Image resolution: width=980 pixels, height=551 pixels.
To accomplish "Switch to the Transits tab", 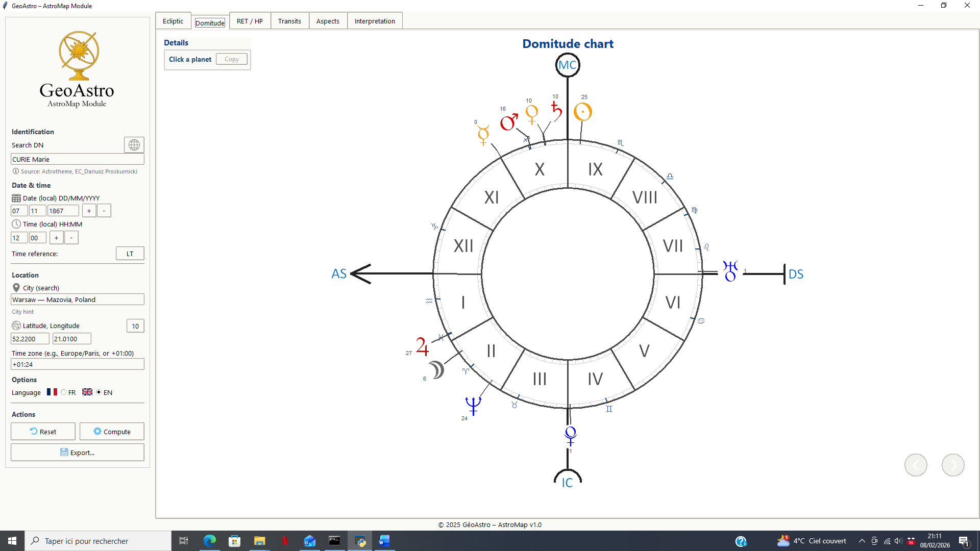I will point(289,21).
